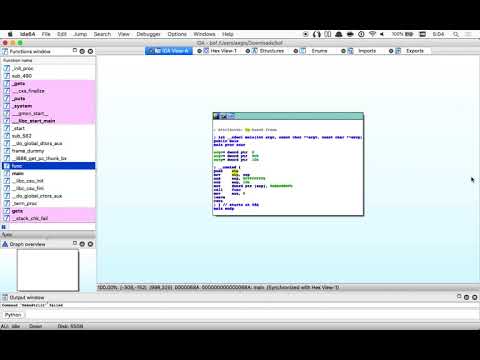Click the function icon beside main
Viewport: 480px width, 360px height.
point(6,173)
